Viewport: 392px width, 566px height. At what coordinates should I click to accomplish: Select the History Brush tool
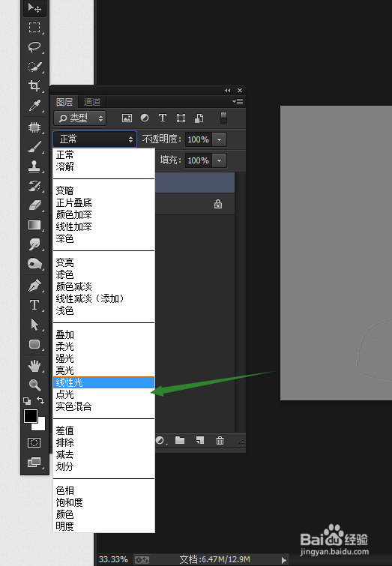tap(34, 186)
